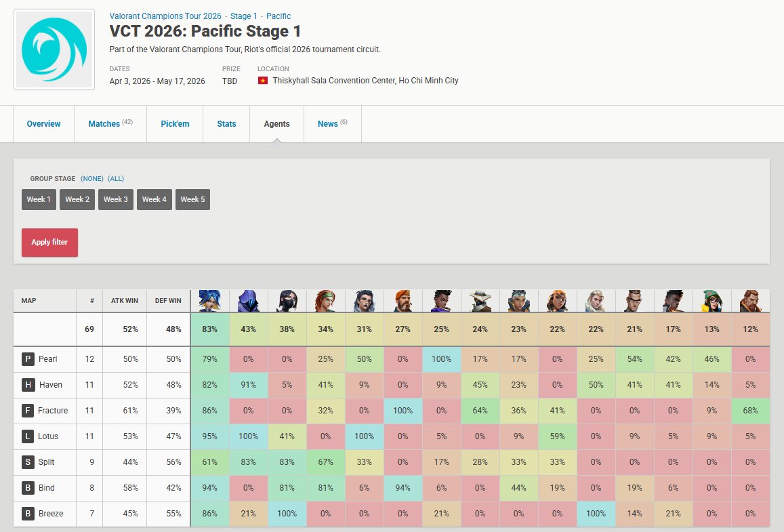Click the P map badge for Pearl
Image resolution: width=784 pixels, height=532 pixels.
click(x=28, y=359)
